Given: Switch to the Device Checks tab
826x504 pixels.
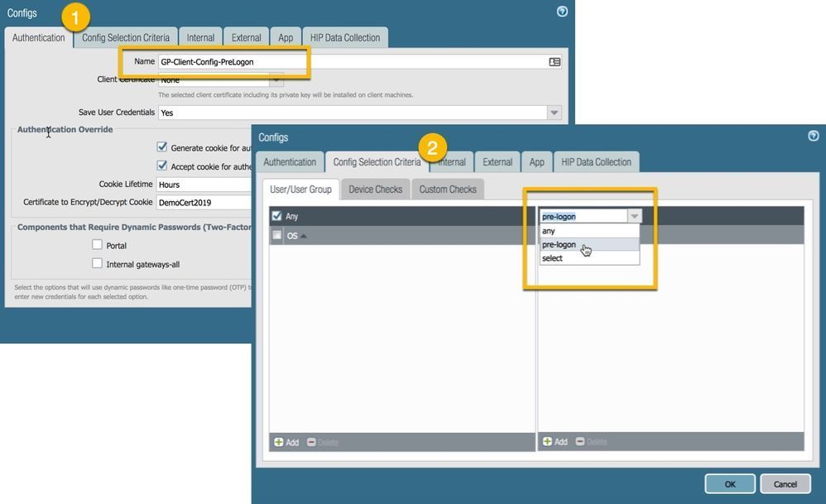Looking at the screenshot, I should click(375, 190).
